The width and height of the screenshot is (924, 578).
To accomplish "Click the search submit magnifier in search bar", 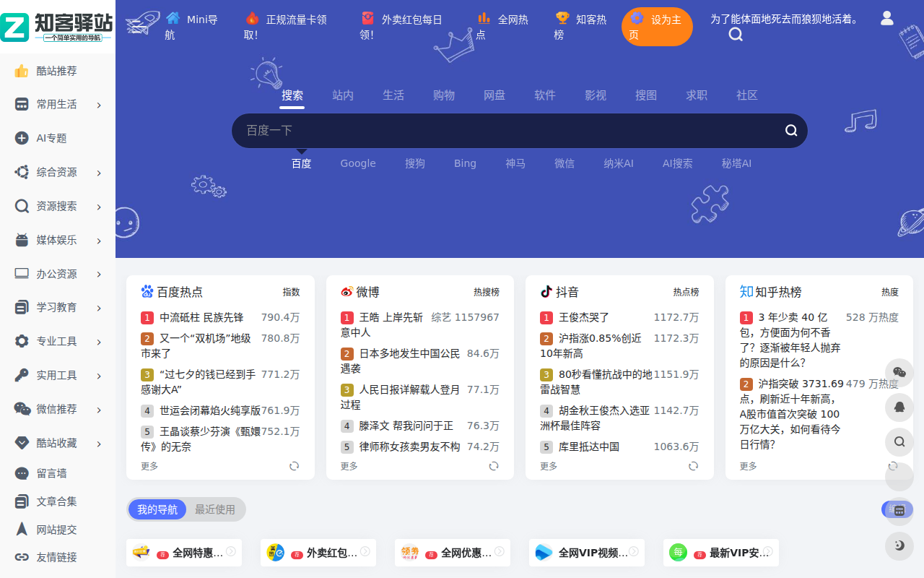I will [791, 131].
